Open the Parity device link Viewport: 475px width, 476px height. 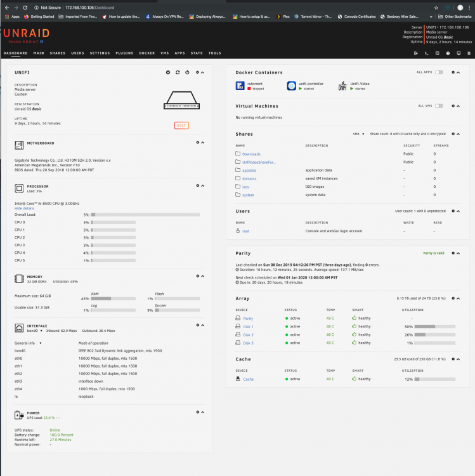[x=248, y=319]
